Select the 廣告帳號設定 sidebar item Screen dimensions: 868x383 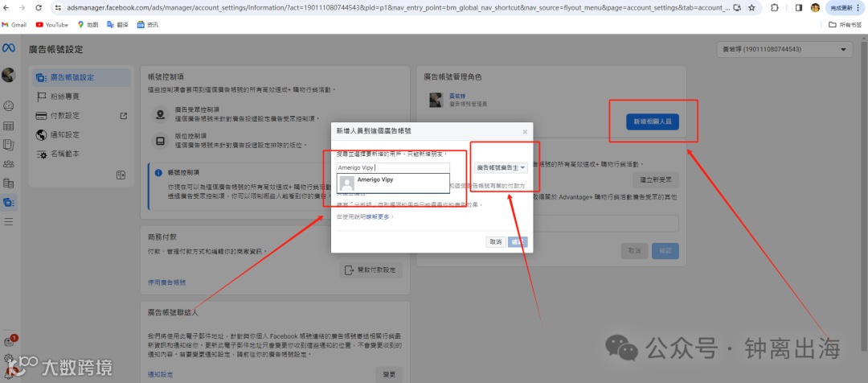click(x=82, y=77)
